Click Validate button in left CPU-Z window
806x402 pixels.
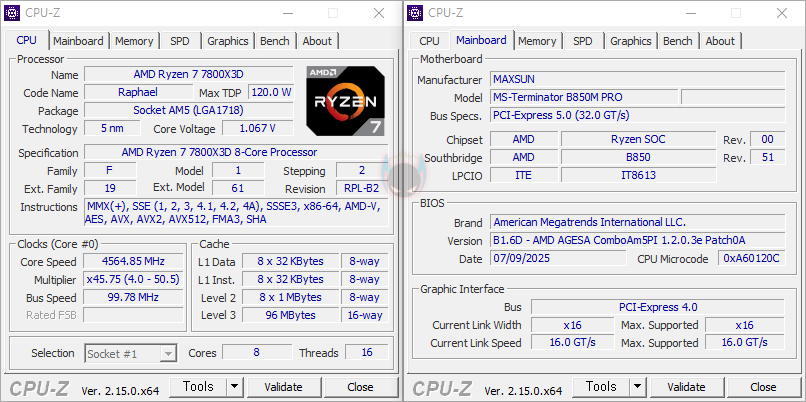(283, 387)
